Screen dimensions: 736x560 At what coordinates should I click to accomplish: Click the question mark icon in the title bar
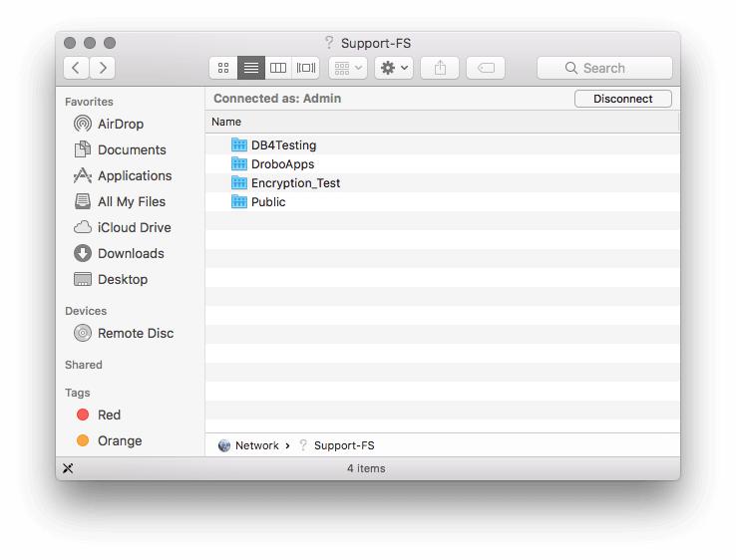(x=329, y=43)
